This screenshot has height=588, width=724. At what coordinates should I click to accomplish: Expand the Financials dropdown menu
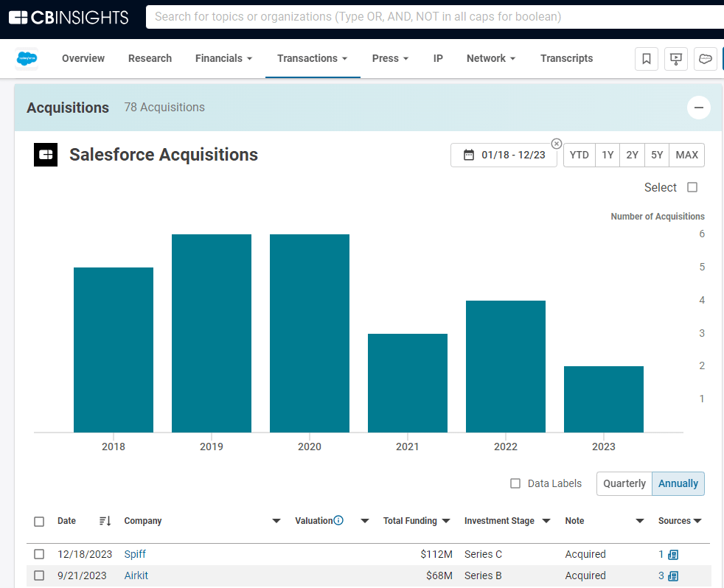224,59
